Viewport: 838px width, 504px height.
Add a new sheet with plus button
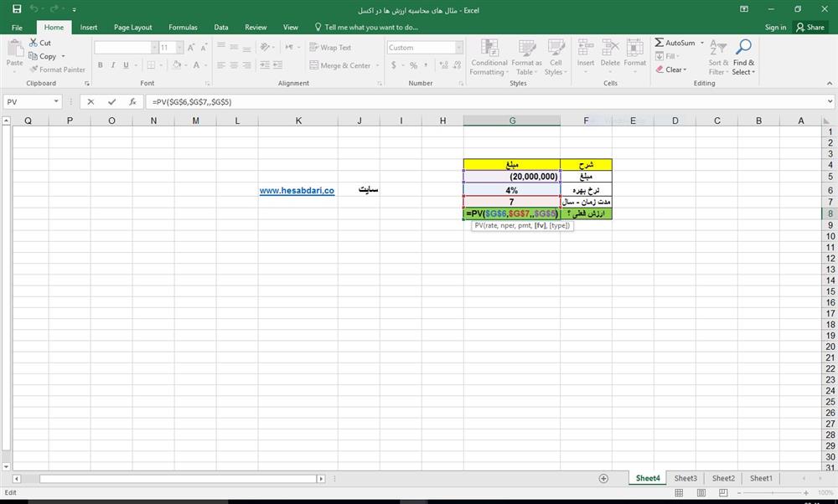point(603,478)
